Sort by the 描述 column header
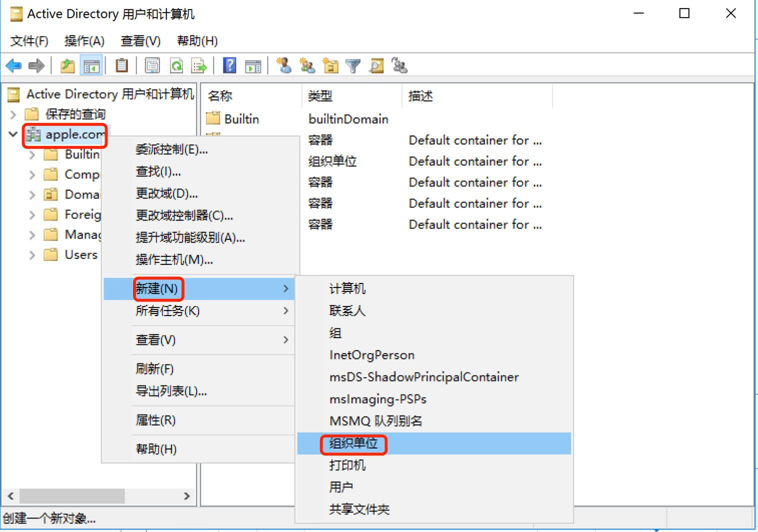 (x=477, y=96)
